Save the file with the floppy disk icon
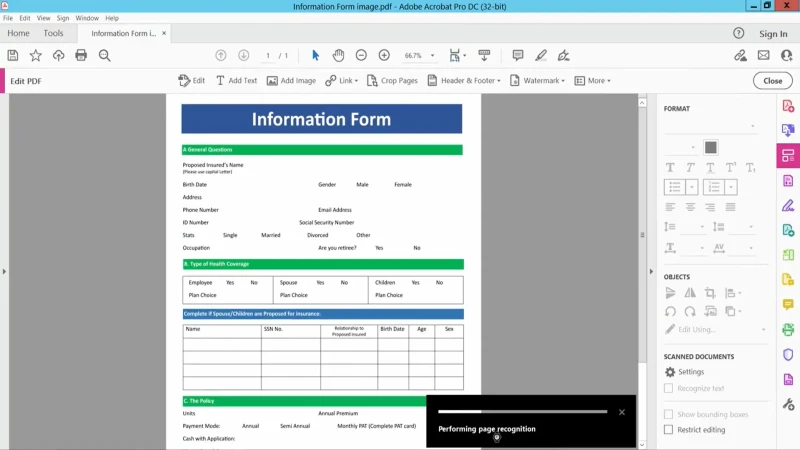 [x=13, y=55]
